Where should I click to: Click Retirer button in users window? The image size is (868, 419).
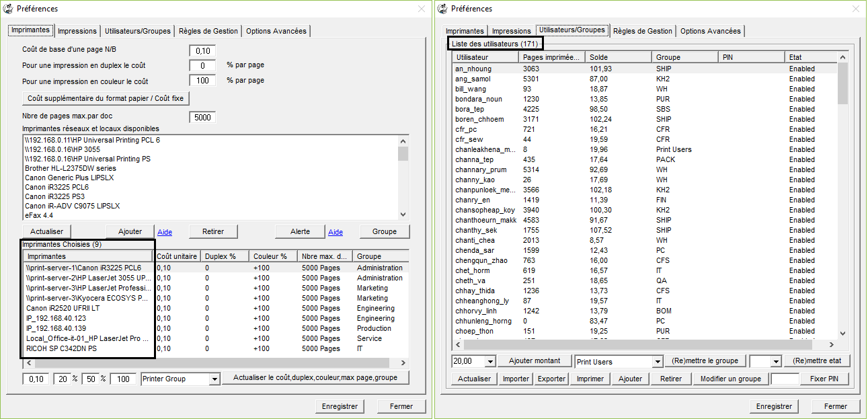pyautogui.click(x=671, y=379)
